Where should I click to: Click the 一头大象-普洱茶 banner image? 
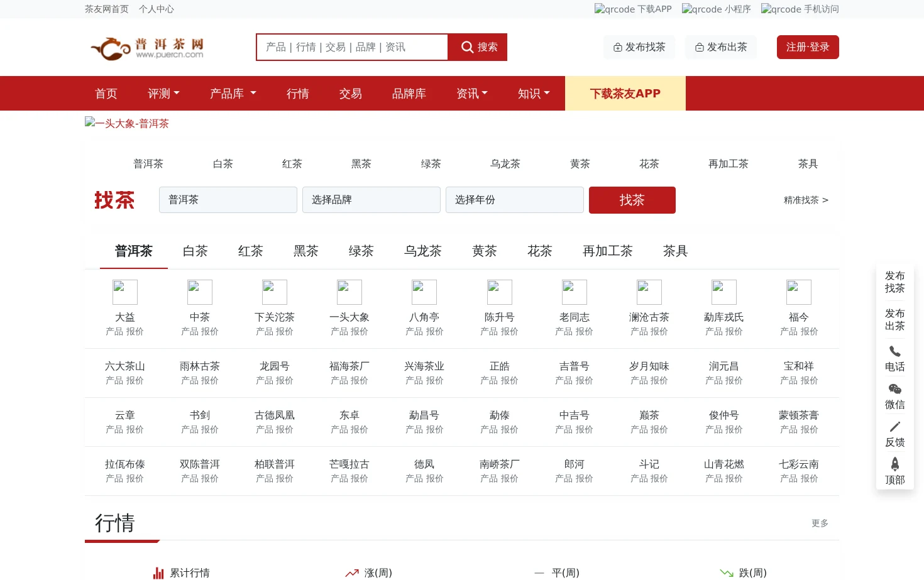(127, 123)
